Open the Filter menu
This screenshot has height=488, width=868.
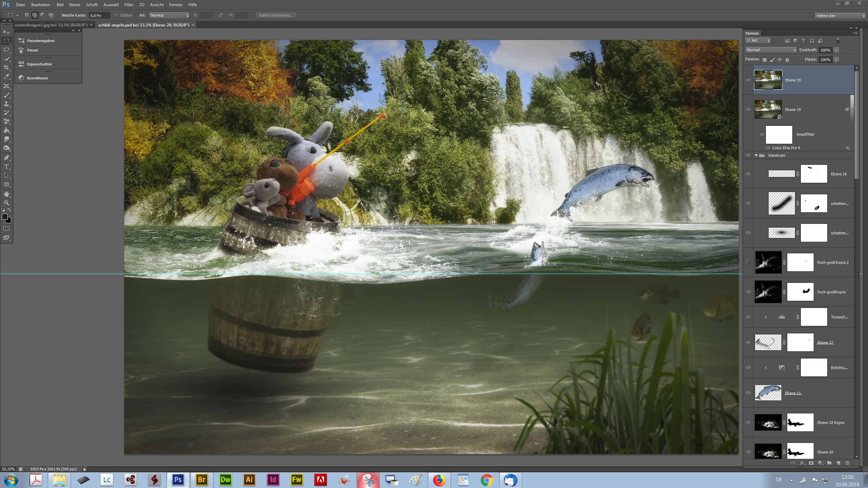pyautogui.click(x=129, y=5)
